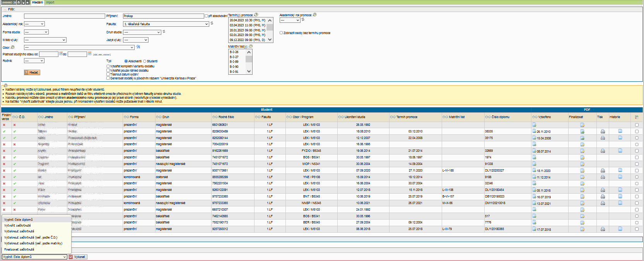Screen dimensions: 644x261
Task: Switch to the Import tab
Action: coord(50,2)
